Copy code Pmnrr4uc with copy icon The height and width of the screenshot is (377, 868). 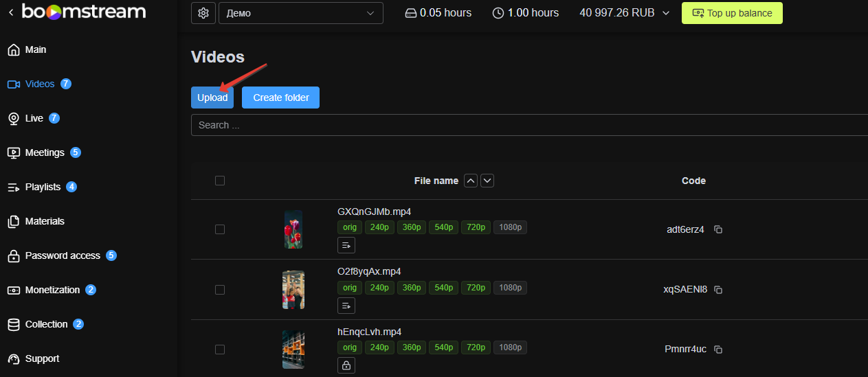point(718,350)
